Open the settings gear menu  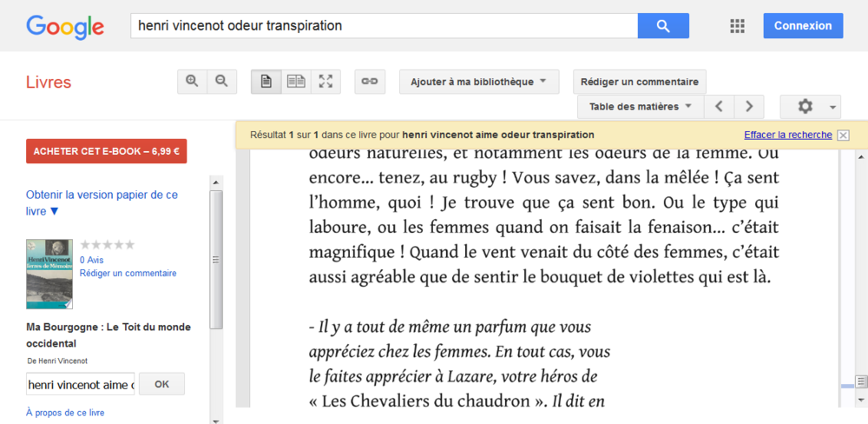tap(811, 106)
